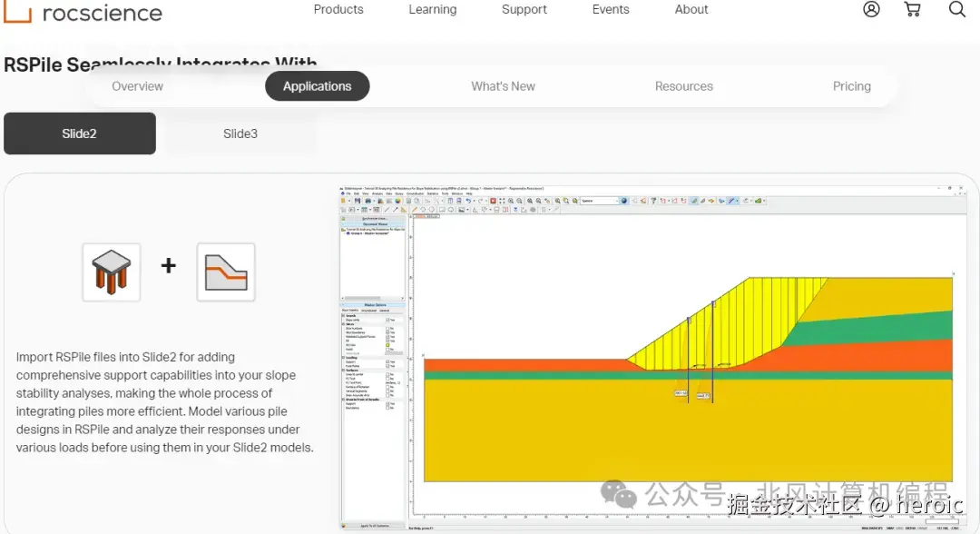Select the ellipse drawing tool in Slide2 toolbar
Viewport: 980px width, 534px height.
pyautogui.click(x=451, y=210)
